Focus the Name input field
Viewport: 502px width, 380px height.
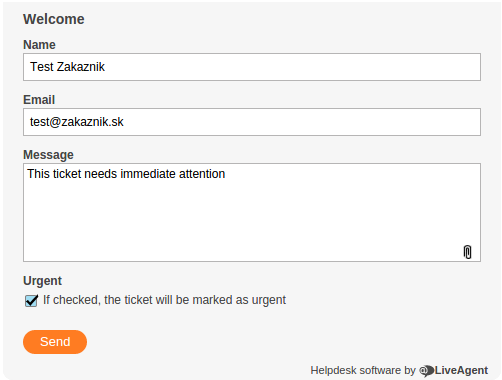[x=252, y=67]
